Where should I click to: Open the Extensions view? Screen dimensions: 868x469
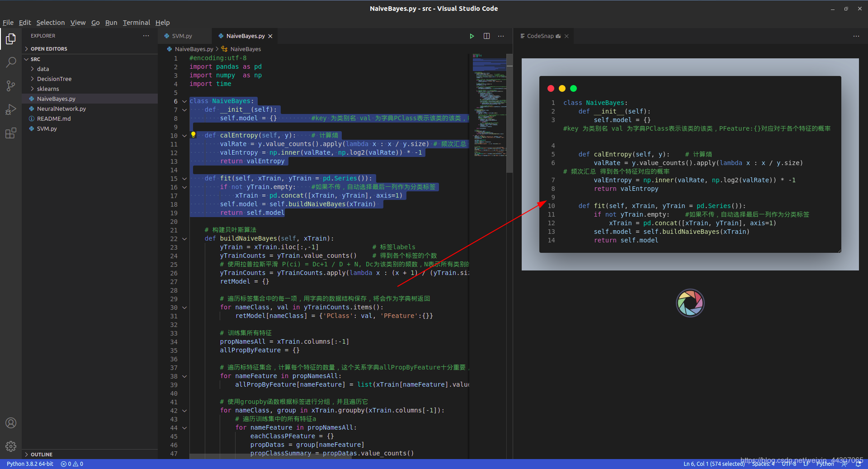11,133
